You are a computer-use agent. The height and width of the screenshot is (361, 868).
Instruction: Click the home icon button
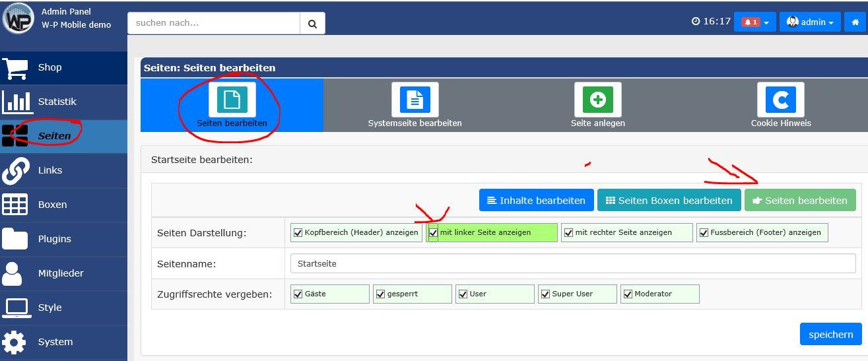(855, 22)
